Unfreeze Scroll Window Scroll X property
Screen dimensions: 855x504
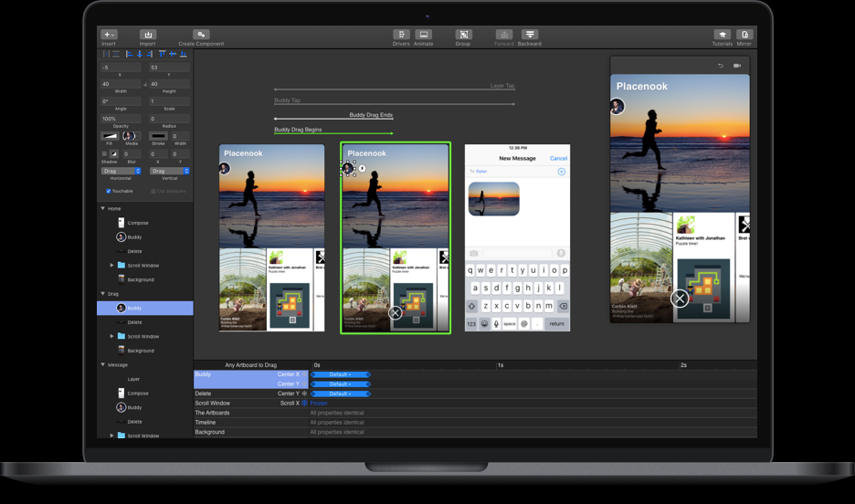305,404
